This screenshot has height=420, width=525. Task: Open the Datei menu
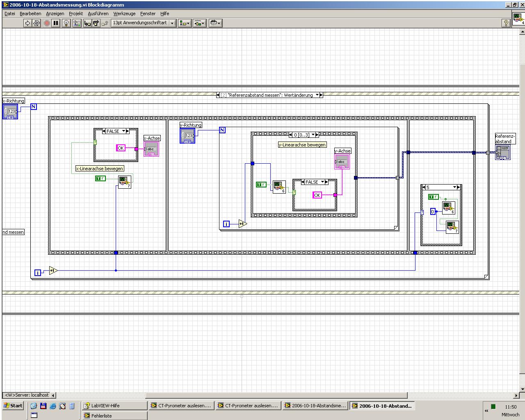tap(10, 14)
